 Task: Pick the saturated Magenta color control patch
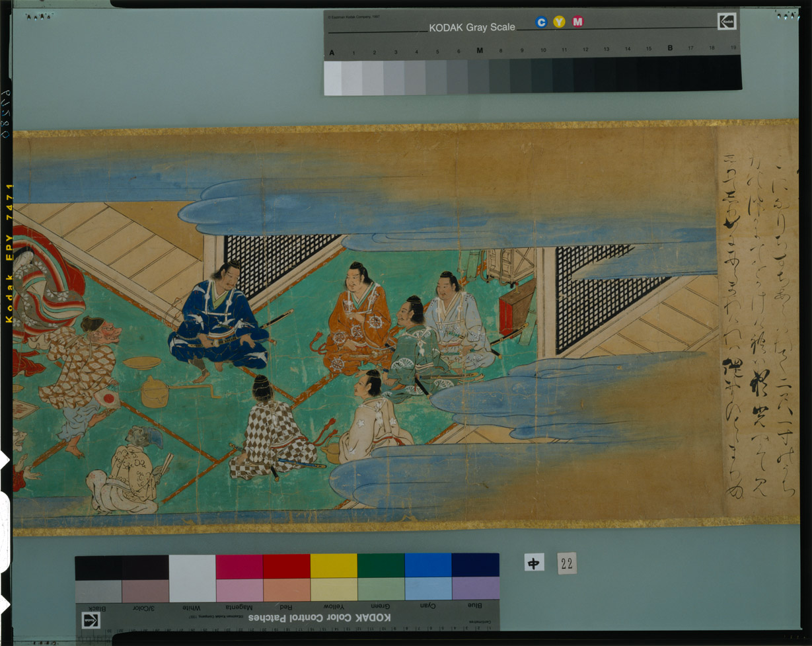[239, 567]
